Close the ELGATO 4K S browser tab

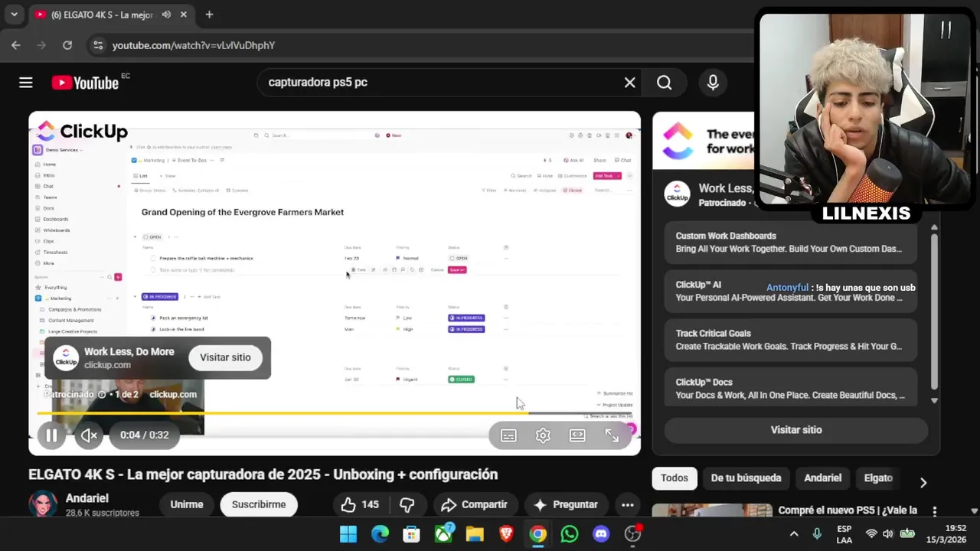pyautogui.click(x=184, y=15)
